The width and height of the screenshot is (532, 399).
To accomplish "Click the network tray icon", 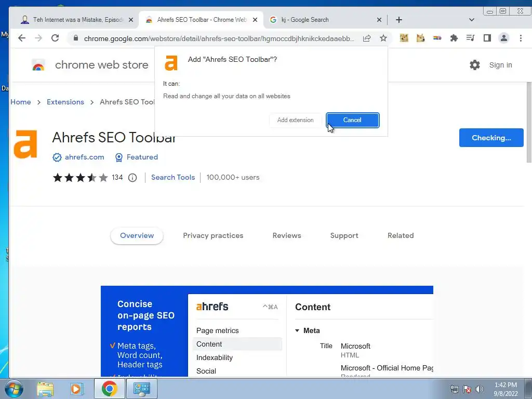I will [x=454, y=389].
